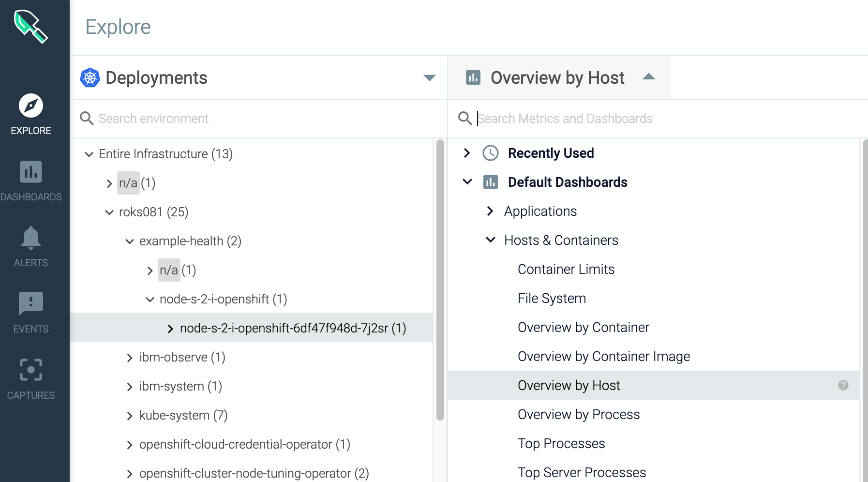The height and width of the screenshot is (482, 868).
Task: Expand openshift-cluster-node-tuning-operator (2) chevron
Action: pos(130,474)
